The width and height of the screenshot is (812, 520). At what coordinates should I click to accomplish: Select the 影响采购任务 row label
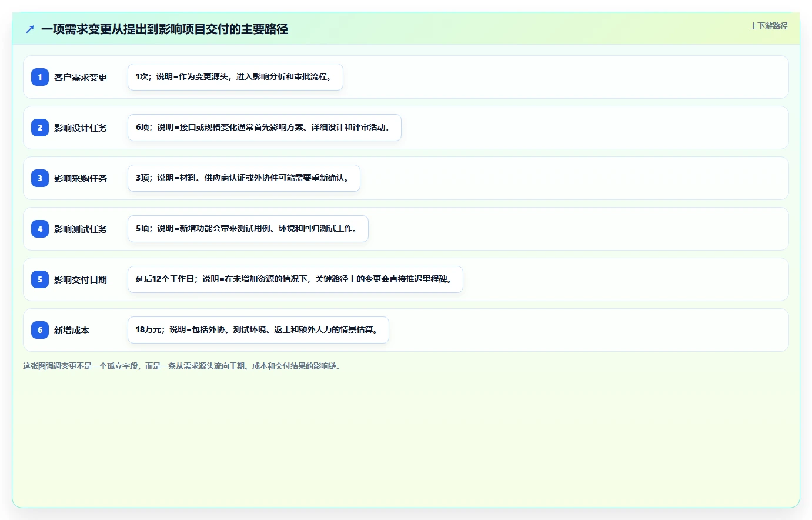point(81,178)
